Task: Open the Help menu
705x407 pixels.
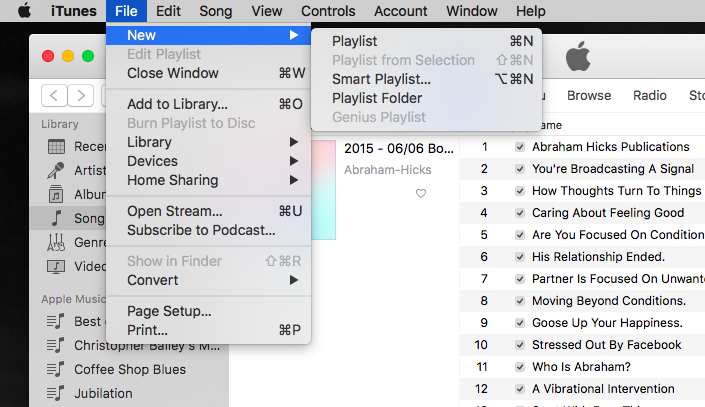Action: (531, 11)
